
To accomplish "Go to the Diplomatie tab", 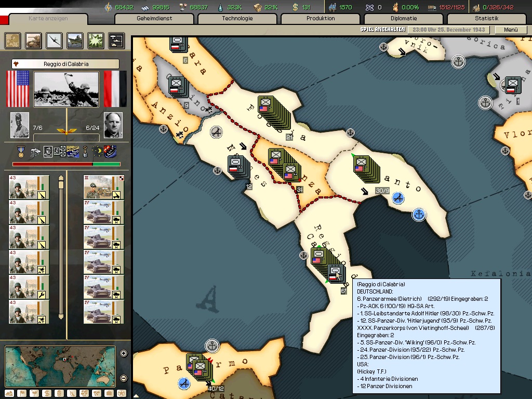I will [x=403, y=18].
